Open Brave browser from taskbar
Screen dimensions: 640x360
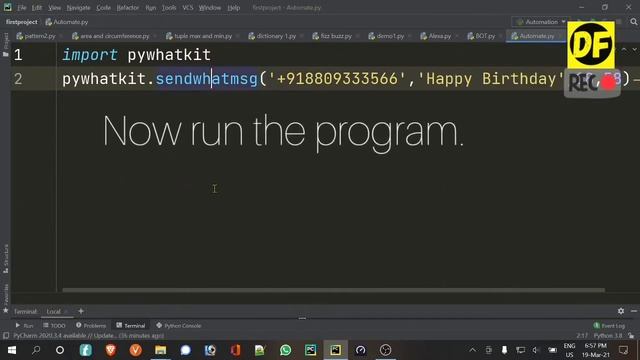111,350
